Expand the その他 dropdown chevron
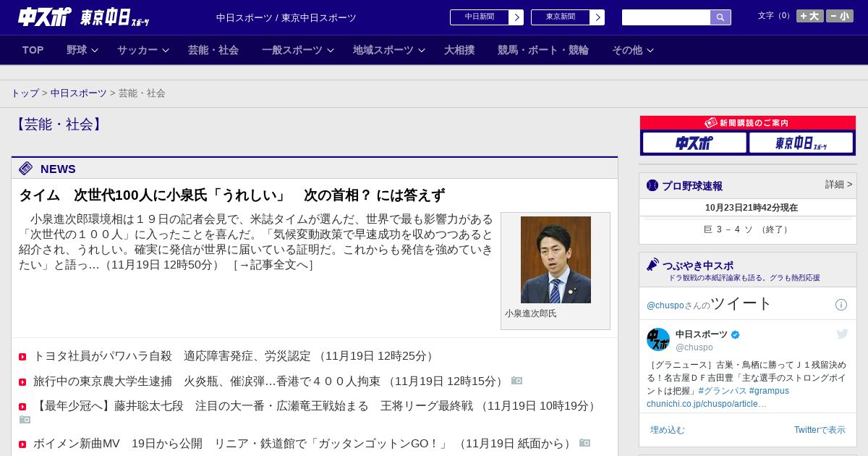868x456 pixels. tap(650, 51)
